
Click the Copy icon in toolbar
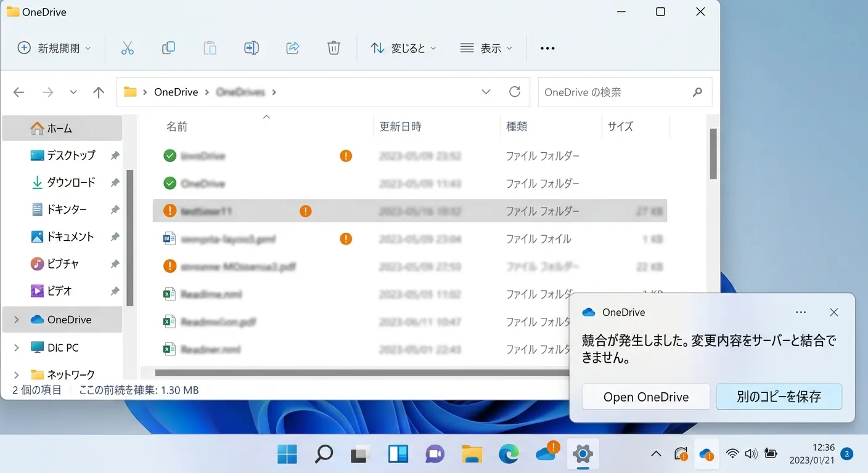tap(168, 48)
